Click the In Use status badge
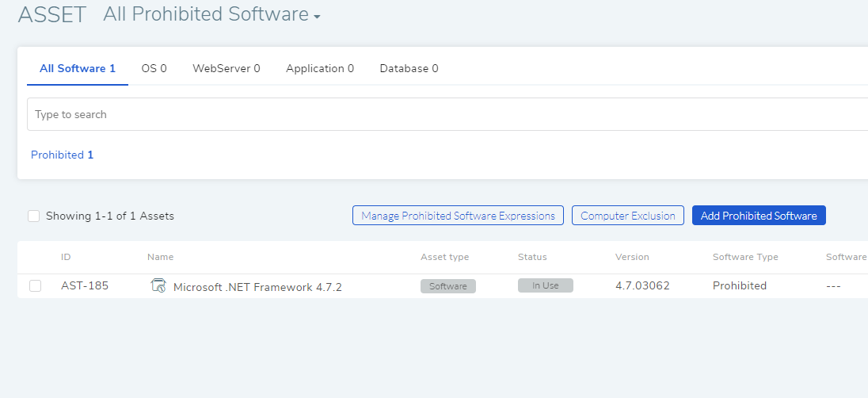 click(546, 285)
